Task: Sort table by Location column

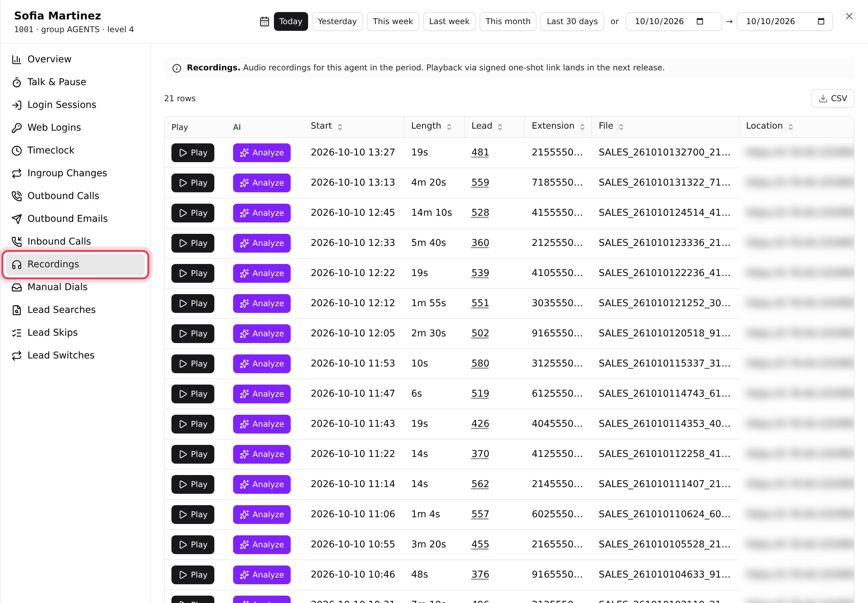Action: pyautogui.click(x=770, y=126)
